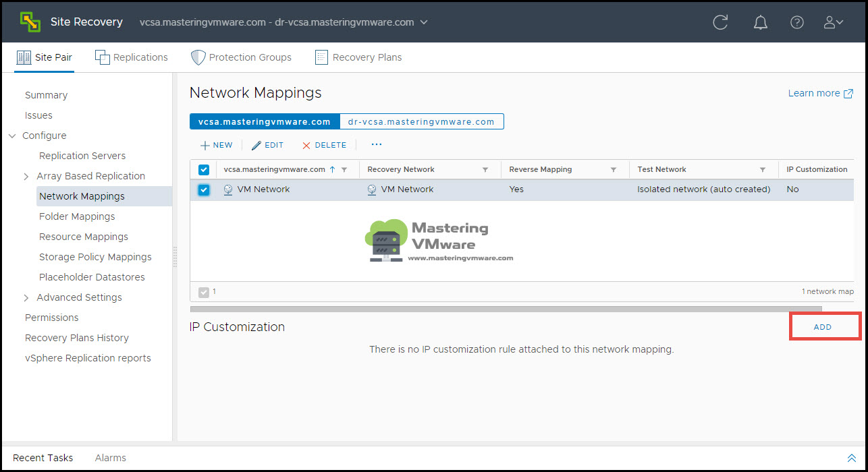Open Summary in the sidebar
Screen dimensions: 868x472
(x=47, y=95)
